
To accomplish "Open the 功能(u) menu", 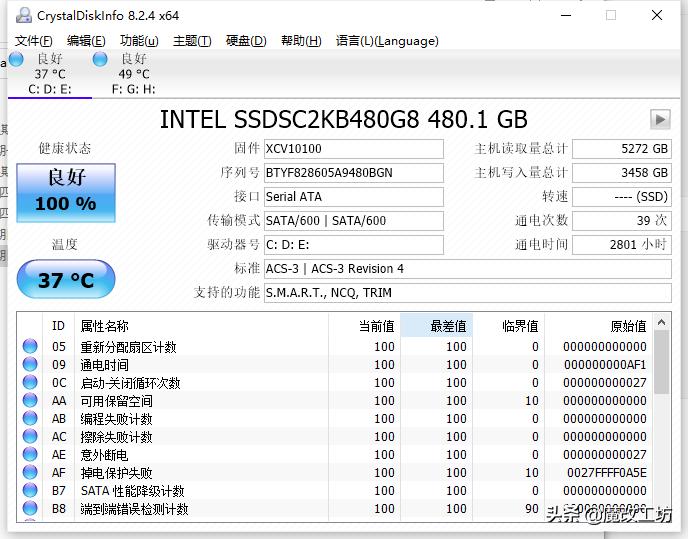I will click(139, 41).
